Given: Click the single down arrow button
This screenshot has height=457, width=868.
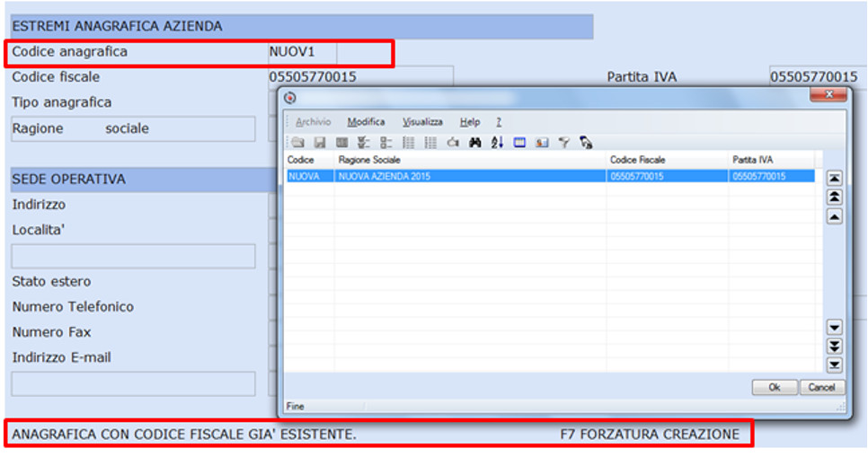Looking at the screenshot, I should point(834,327).
